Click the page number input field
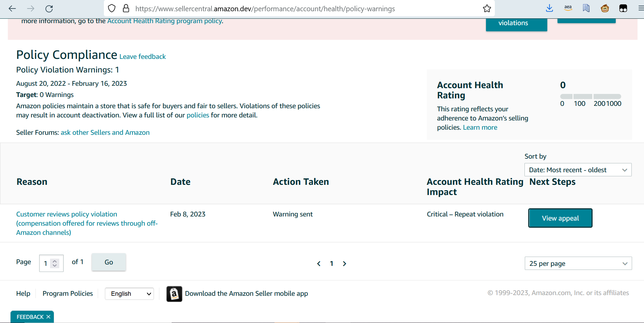 point(51,263)
